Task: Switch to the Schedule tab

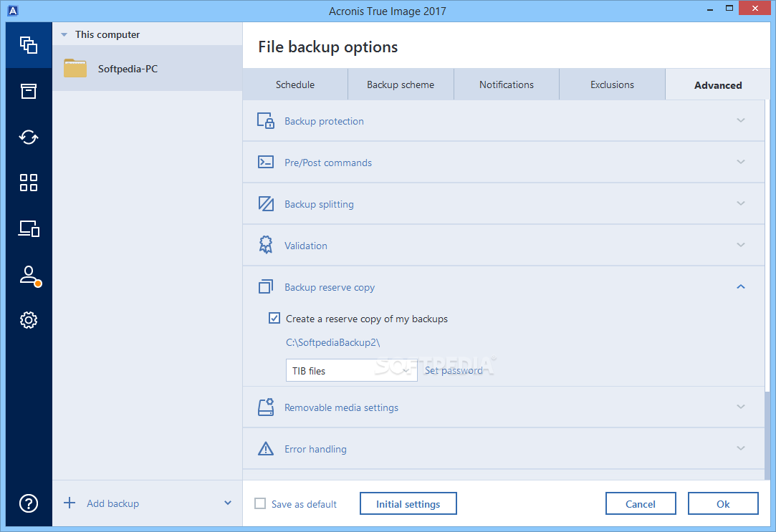Action: coord(295,84)
